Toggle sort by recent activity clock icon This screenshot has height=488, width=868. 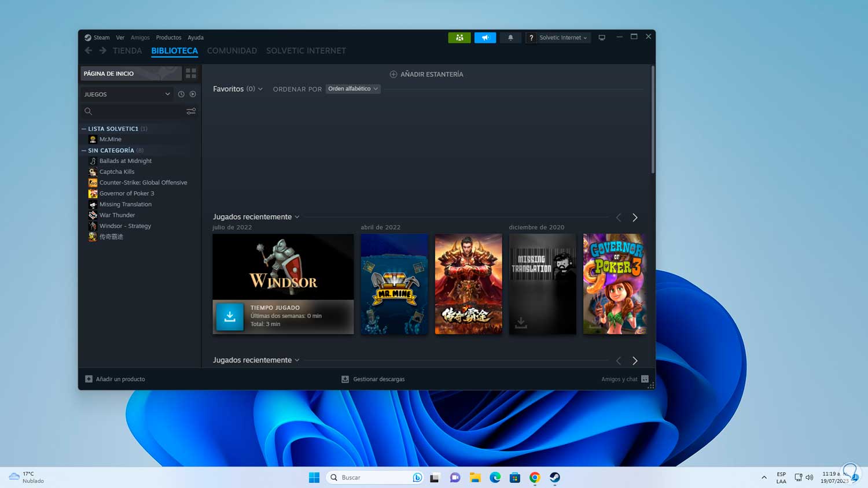pyautogui.click(x=181, y=94)
